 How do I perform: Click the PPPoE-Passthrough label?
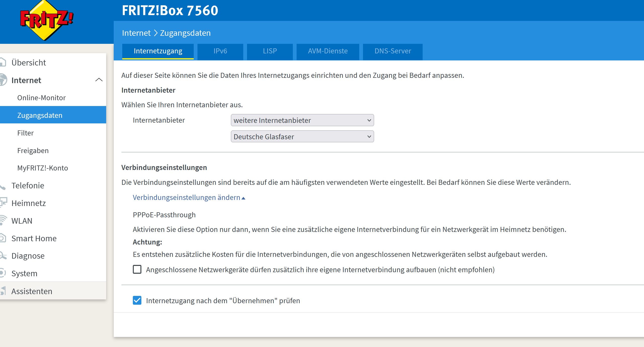click(164, 215)
